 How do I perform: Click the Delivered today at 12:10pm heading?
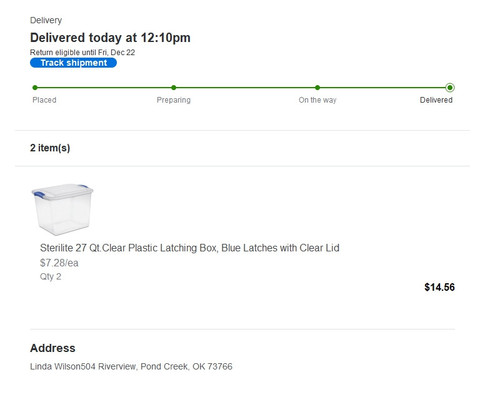pos(110,38)
